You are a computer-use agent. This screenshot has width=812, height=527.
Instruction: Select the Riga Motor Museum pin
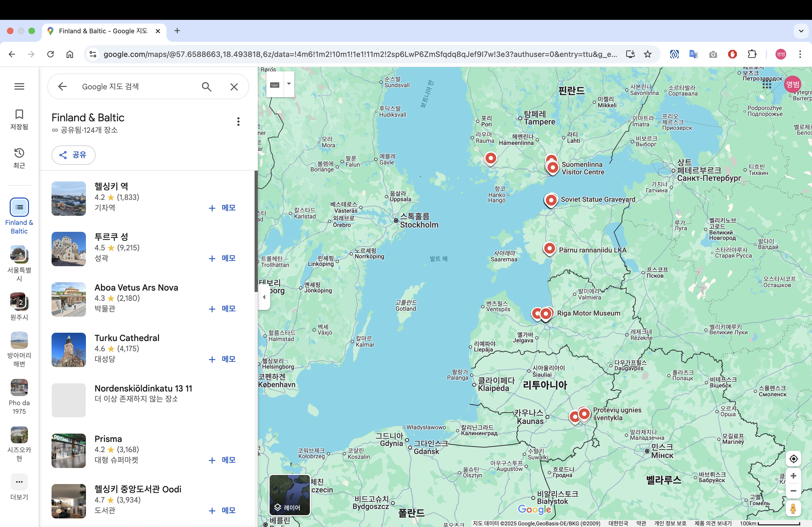point(546,314)
